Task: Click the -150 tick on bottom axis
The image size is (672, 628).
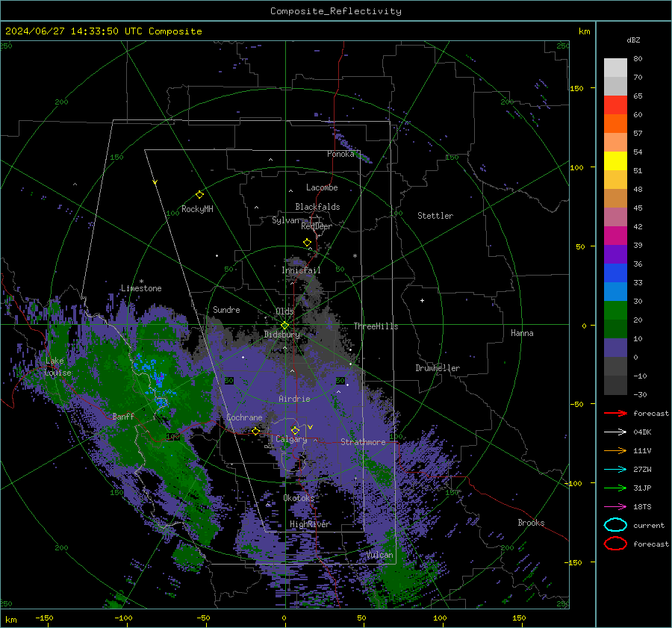Action: pyautogui.click(x=44, y=618)
